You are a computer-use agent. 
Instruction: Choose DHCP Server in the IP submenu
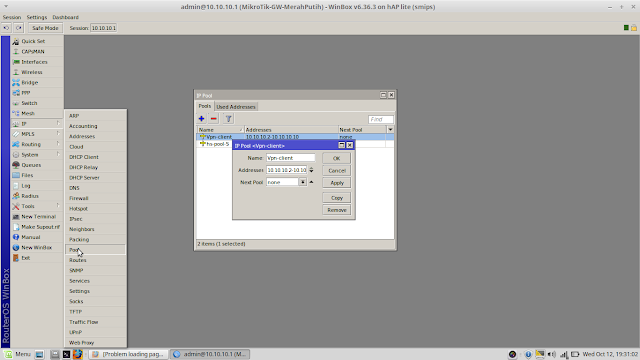(x=96, y=178)
